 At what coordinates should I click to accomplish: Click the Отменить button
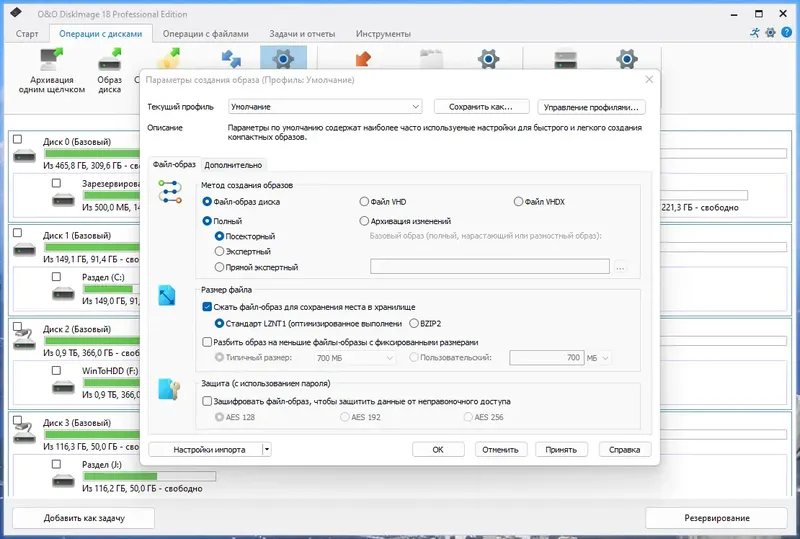point(500,449)
